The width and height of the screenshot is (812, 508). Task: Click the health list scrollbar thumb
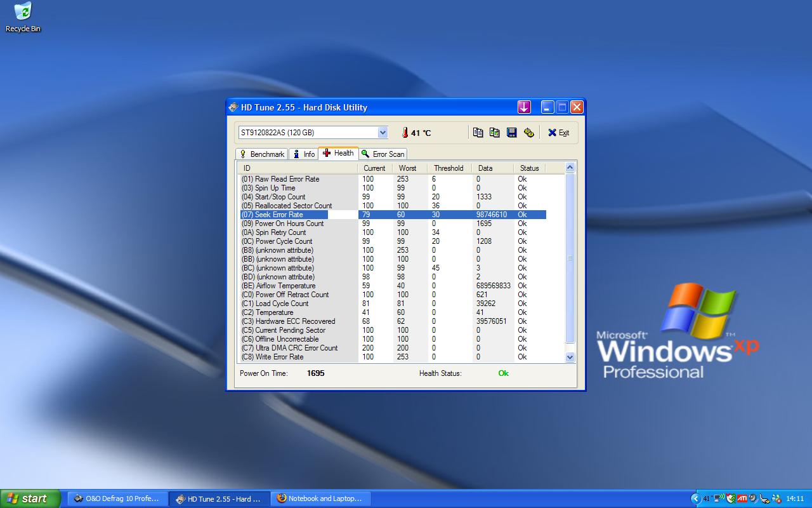[570, 258]
